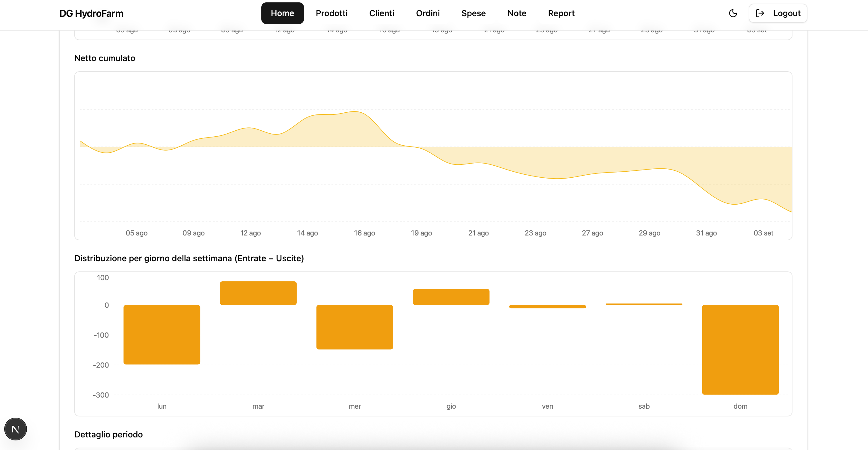This screenshot has height=450, width=868.
Task: Navigate to Clienti section
Action: pos(382,13)
